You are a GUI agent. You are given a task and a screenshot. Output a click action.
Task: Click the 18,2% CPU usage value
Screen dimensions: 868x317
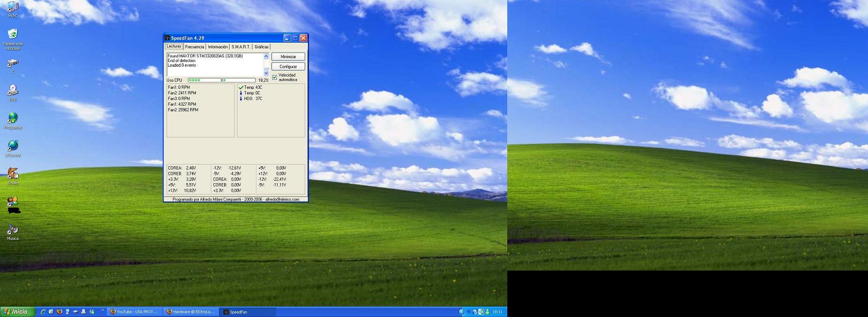click(263, 80)
